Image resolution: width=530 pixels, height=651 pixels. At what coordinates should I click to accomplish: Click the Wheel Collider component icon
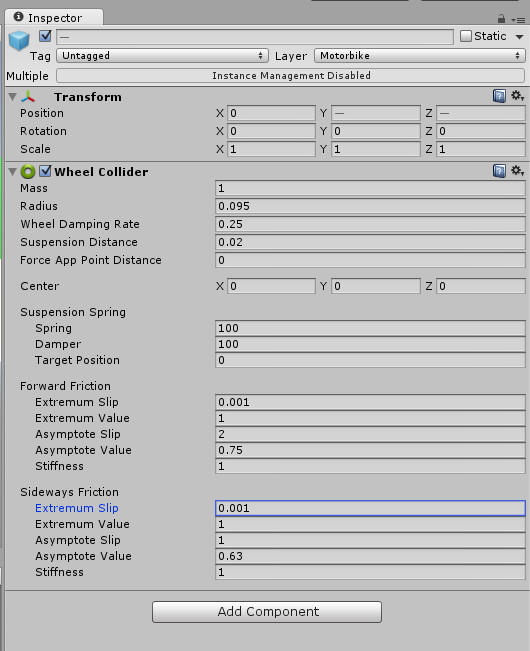(28, 171)
